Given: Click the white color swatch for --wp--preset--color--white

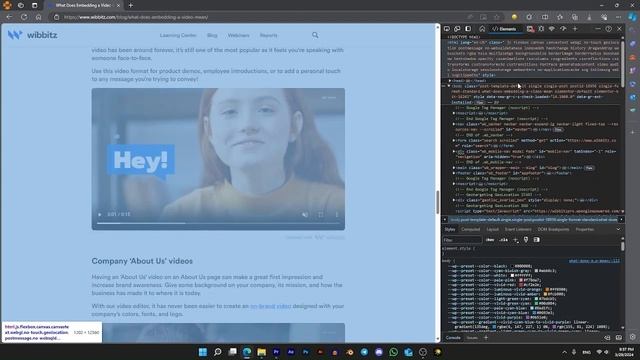Looking at the screenshot, I should [512, 276].
